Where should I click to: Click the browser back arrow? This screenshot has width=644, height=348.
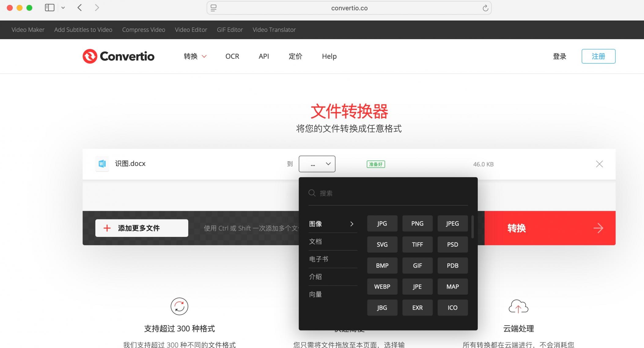[80, 8]
